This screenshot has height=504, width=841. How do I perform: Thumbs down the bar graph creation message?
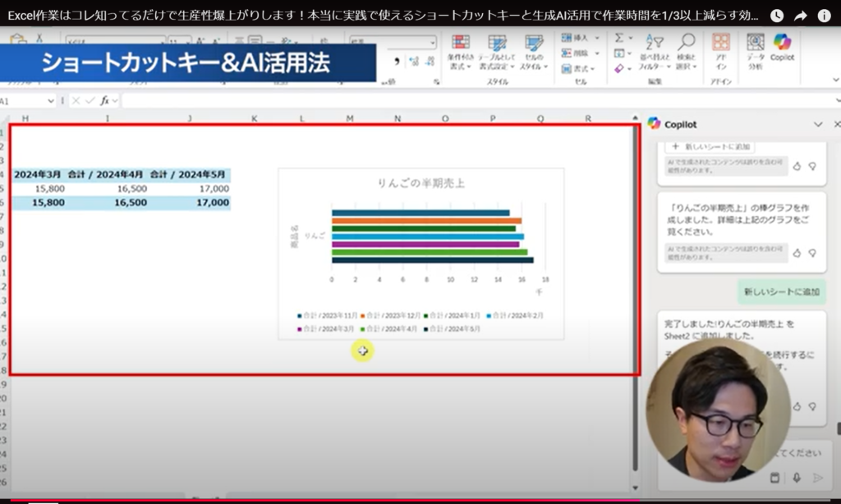(x=812, y=254)
